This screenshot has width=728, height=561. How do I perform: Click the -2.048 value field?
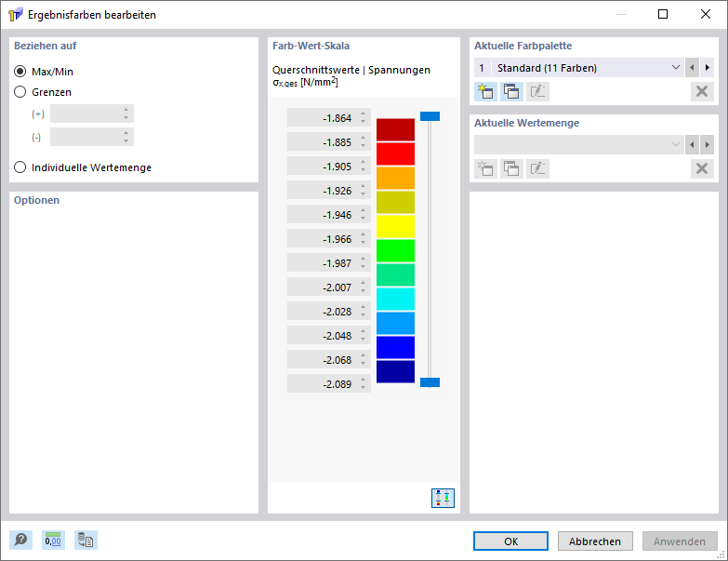coord(329,335)
